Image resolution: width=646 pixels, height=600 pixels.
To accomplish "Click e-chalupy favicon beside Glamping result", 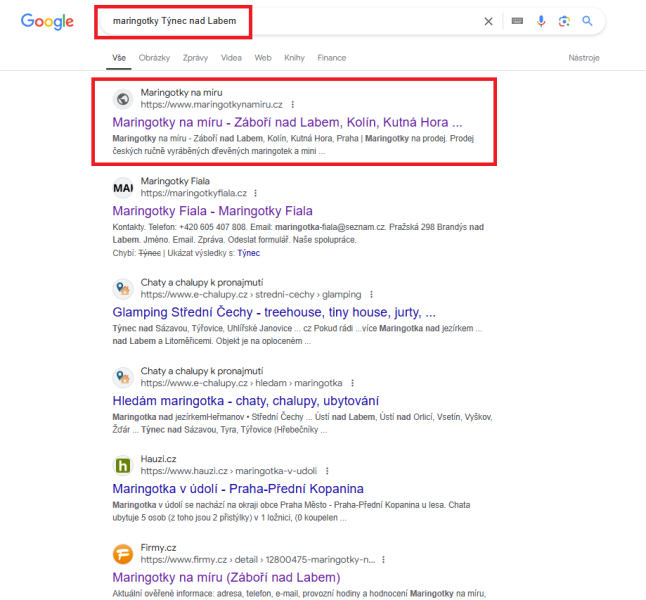I will [123, 289].
